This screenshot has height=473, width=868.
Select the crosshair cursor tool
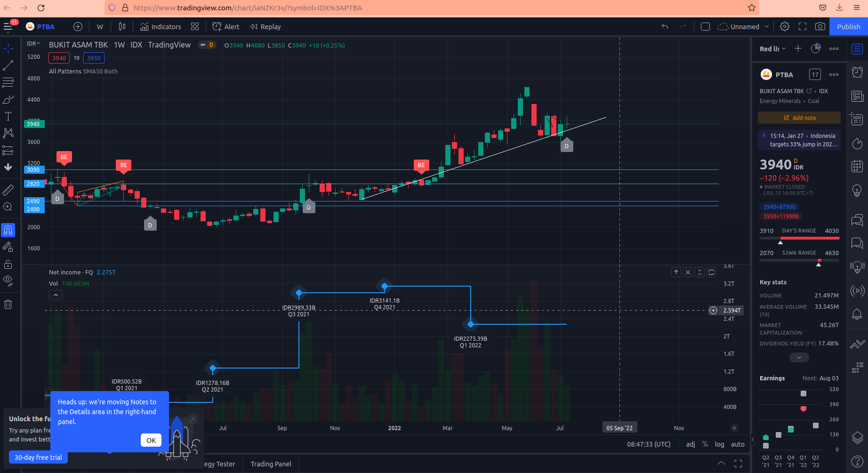8,48
